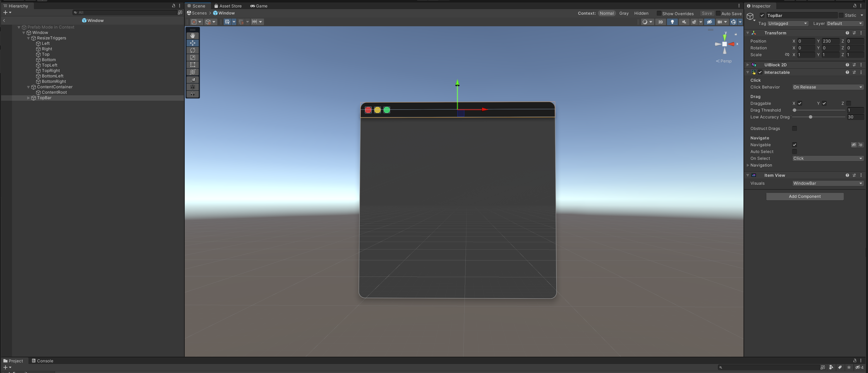Select the Scale tool in the Scene toolbar

click(x=193, y=57)
